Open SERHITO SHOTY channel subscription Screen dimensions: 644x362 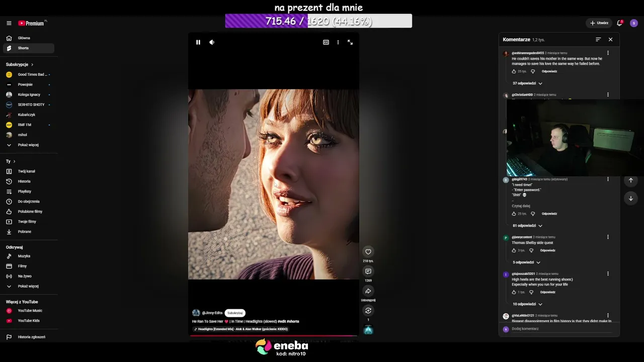29,105
